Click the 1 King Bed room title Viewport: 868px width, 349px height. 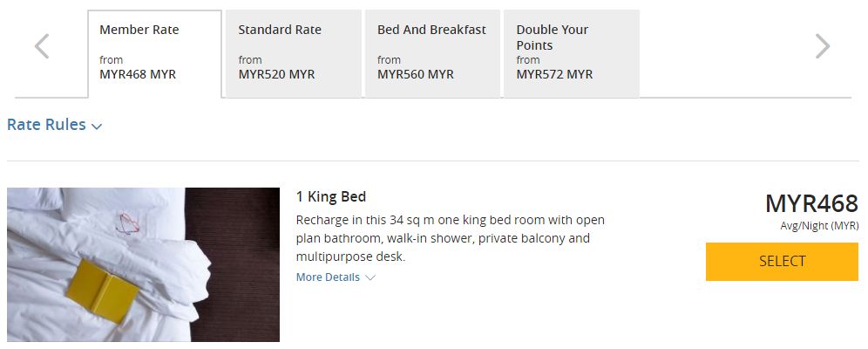pos(330,197)
